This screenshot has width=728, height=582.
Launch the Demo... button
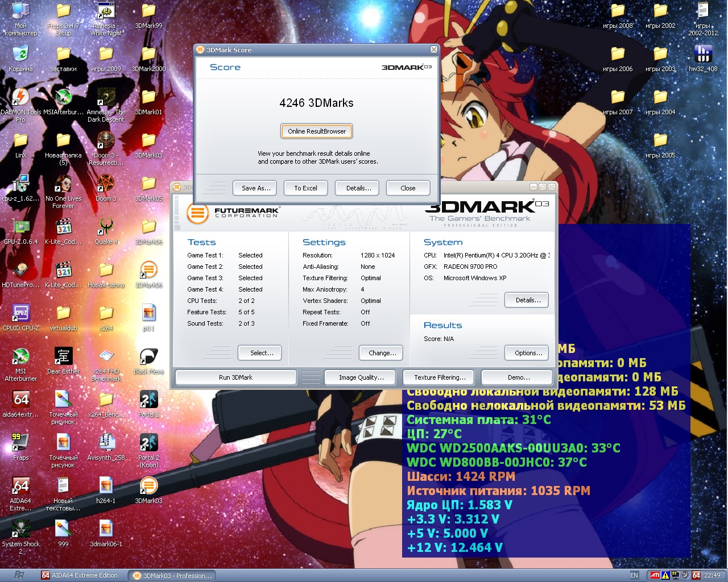[x=518, y=377]
